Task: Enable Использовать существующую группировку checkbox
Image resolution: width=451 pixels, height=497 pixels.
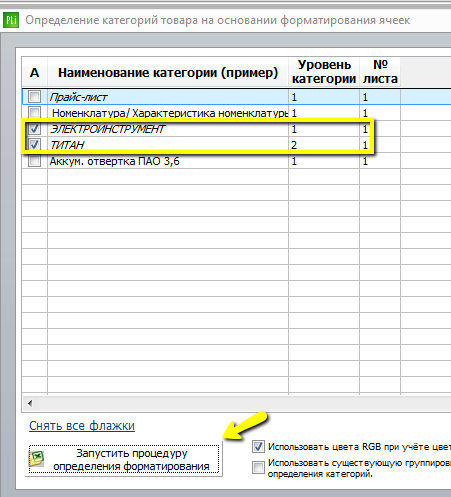Action: 258,467
